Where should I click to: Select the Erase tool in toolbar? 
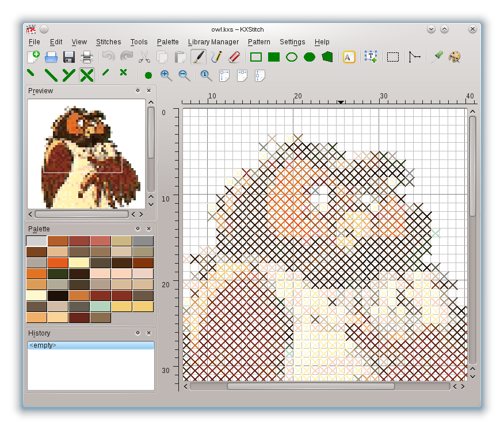pos(234,57)
